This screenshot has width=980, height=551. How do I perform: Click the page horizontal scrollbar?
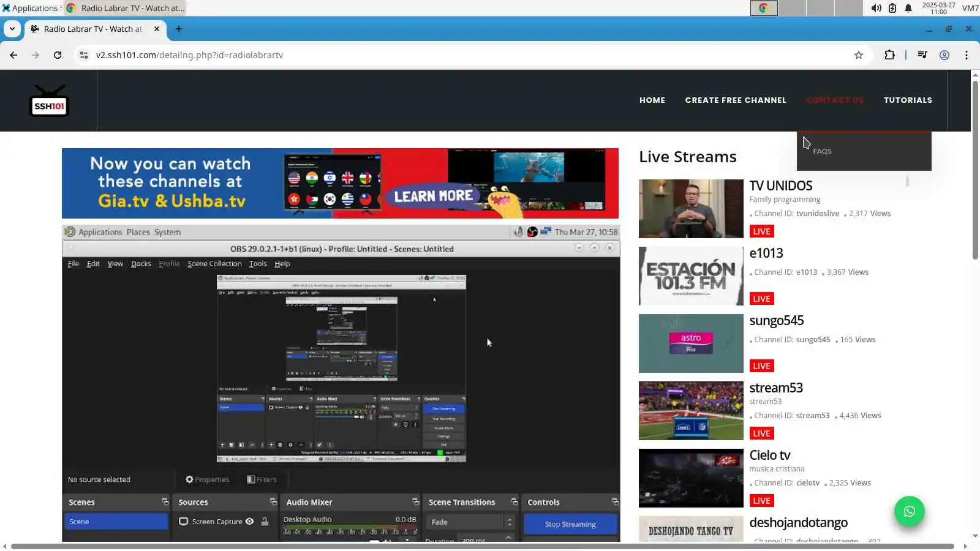pos(483,546)
